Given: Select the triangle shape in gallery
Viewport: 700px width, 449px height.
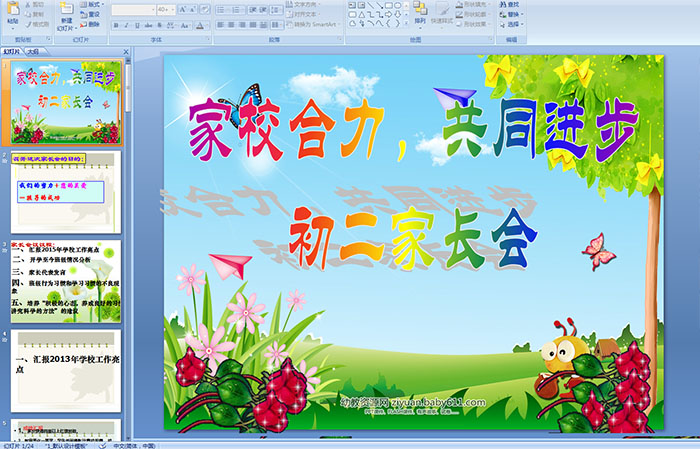Looking at the screenshot, I should (x=362, y=14).
